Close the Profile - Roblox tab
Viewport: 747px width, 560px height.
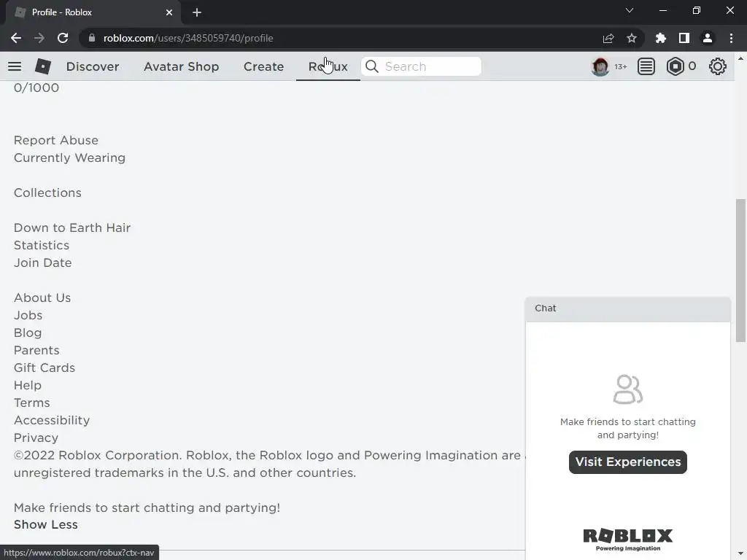[x=169, y=12]
